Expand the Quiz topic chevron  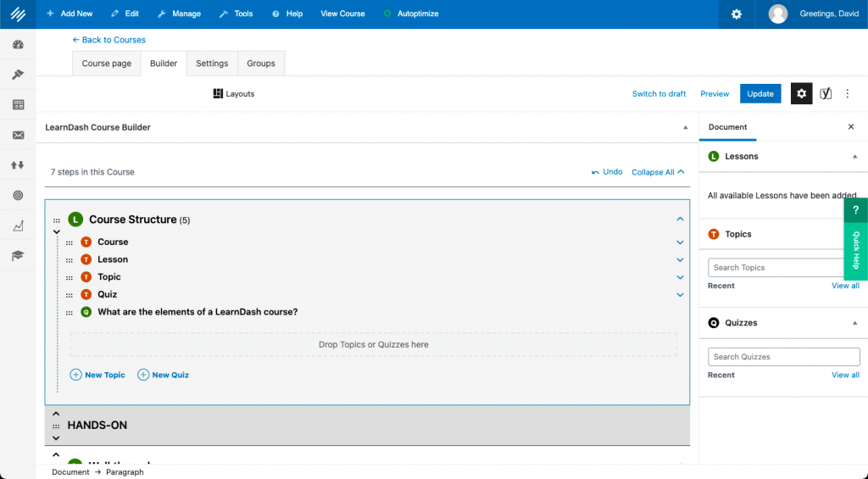point(680,294)
